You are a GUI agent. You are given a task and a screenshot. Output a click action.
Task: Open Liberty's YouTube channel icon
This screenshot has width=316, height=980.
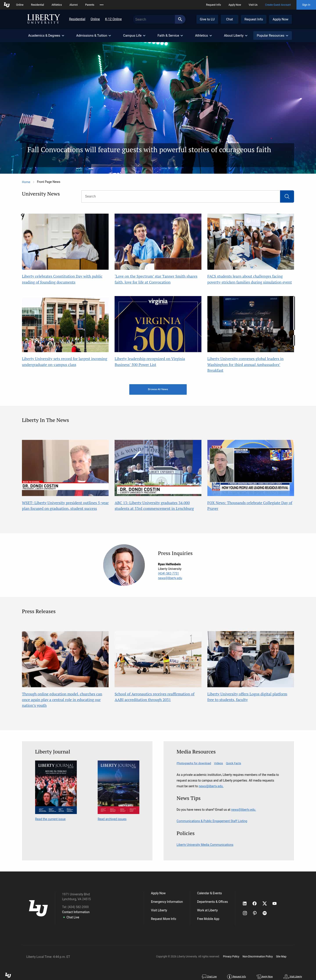275,903
